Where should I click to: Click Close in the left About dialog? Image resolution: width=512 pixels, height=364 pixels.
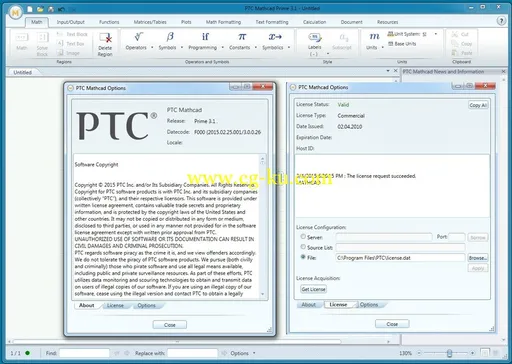[x=170, y=325]
